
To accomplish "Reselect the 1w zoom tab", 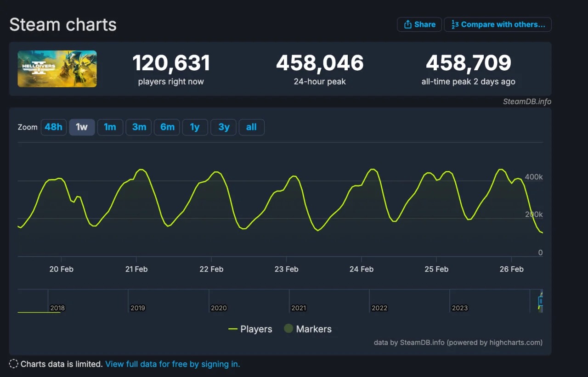I will (x=82, y=127).
